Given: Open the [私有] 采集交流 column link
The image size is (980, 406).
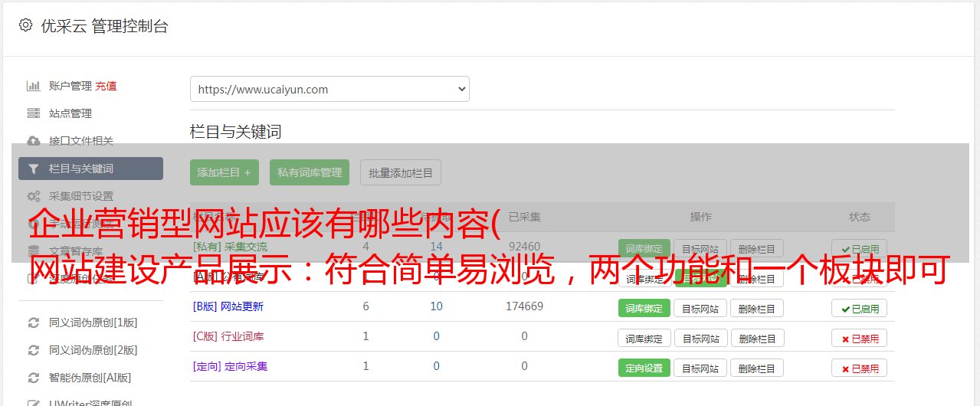Looking at the screenshot, I should (231, 247).
